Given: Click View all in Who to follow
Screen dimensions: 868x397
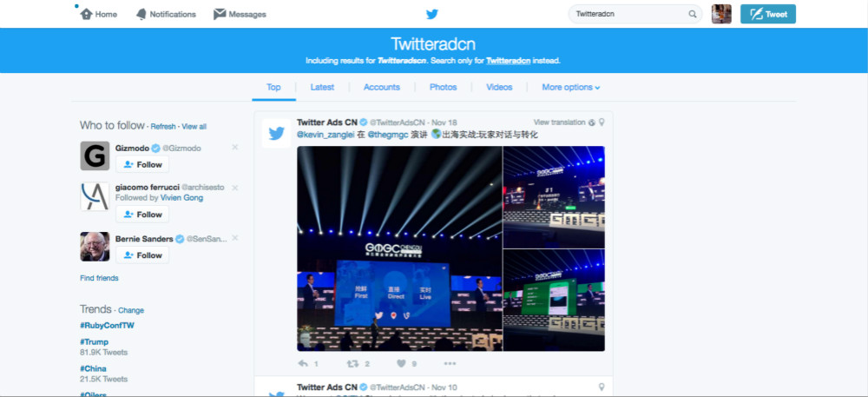Looking at the screenshot, I should click(x=194, y=126).
